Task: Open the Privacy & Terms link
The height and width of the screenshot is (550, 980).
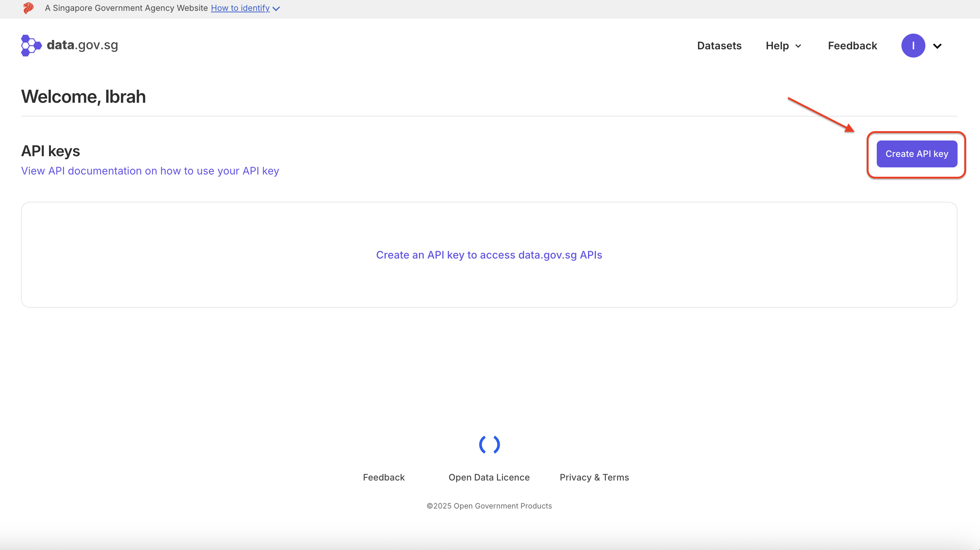Action: [x=594, y=478]
